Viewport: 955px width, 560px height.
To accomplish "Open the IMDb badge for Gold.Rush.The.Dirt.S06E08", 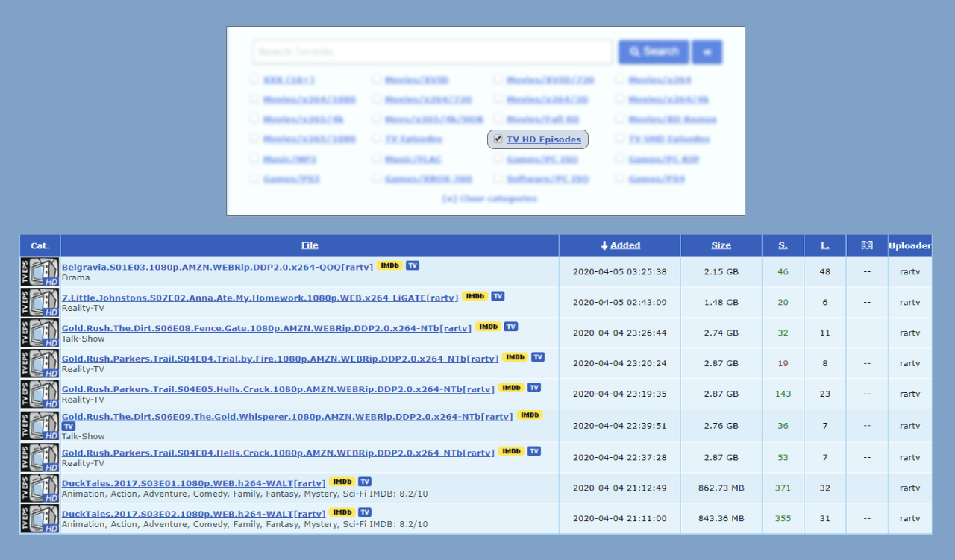I will pyautogui.click(x=488, y=327).
